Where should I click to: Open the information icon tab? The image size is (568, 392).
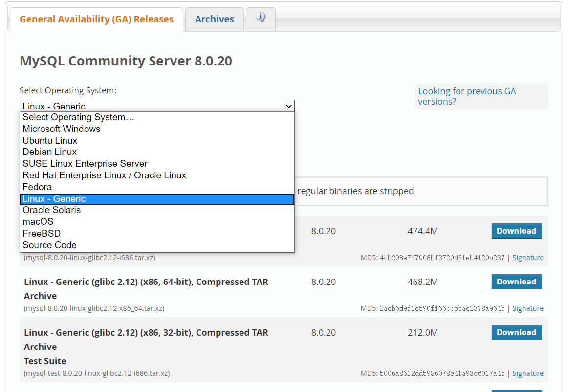(261, 19)
